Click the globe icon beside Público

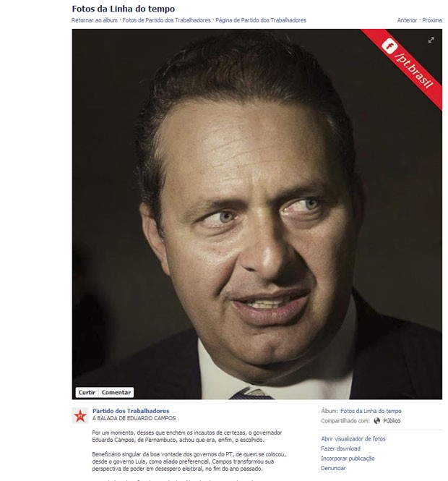tap(377, 421)
